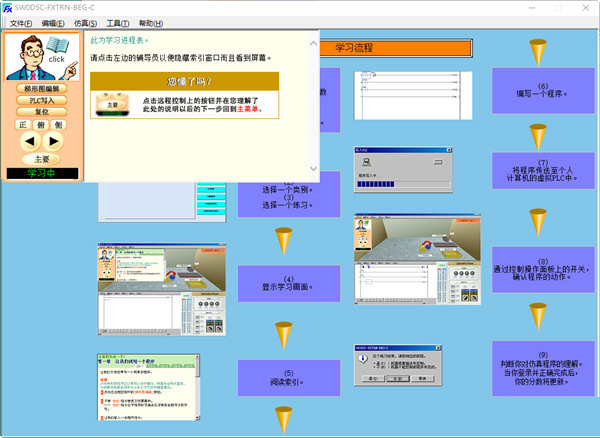Open the 文件(F) menu

21,22
